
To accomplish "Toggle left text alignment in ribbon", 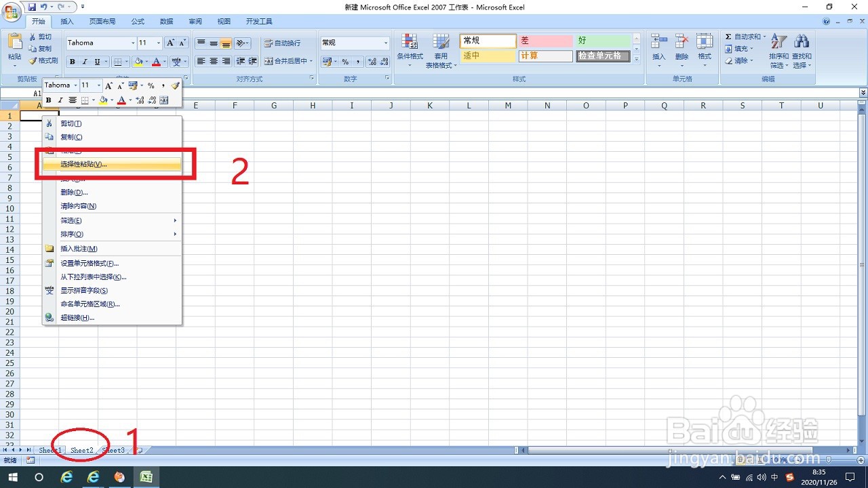I will (201, 61).
